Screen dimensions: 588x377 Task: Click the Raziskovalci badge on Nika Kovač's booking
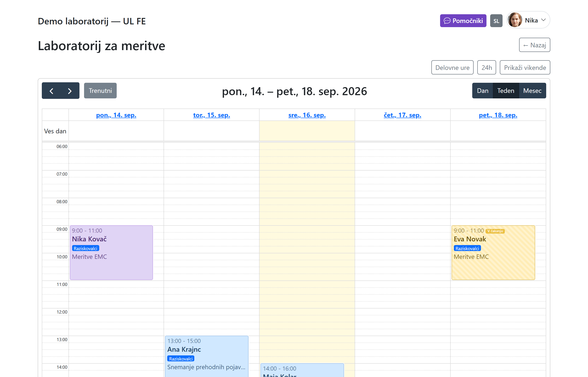(x=85, y=248)
